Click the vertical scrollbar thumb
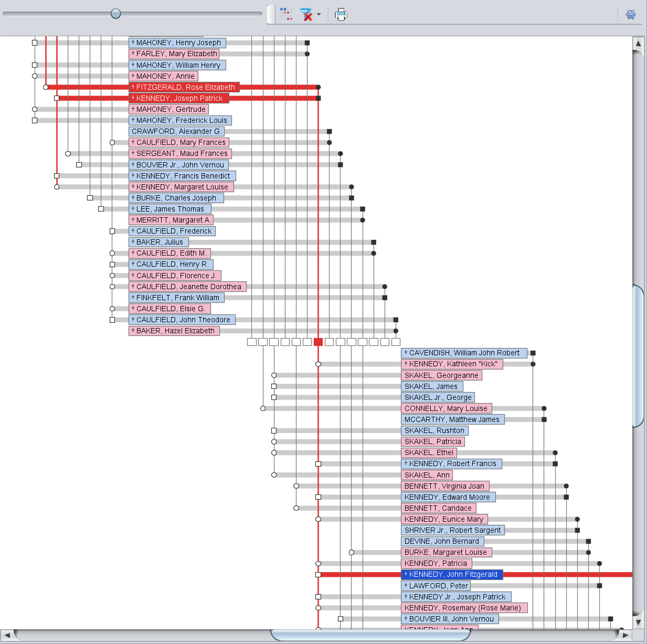 click(638, 356)
